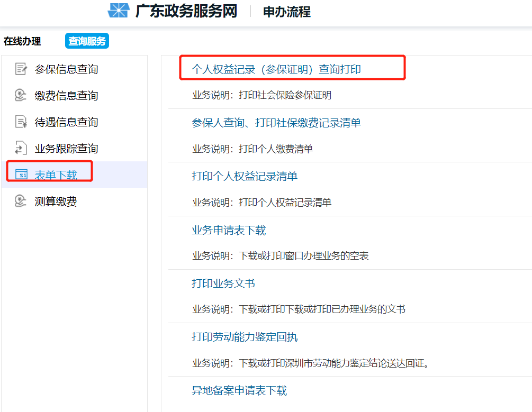The height and width of the screenshot is (412, 532).
Task: Open 异地备案申请表下载 link
Action: [x=239, y=390]
